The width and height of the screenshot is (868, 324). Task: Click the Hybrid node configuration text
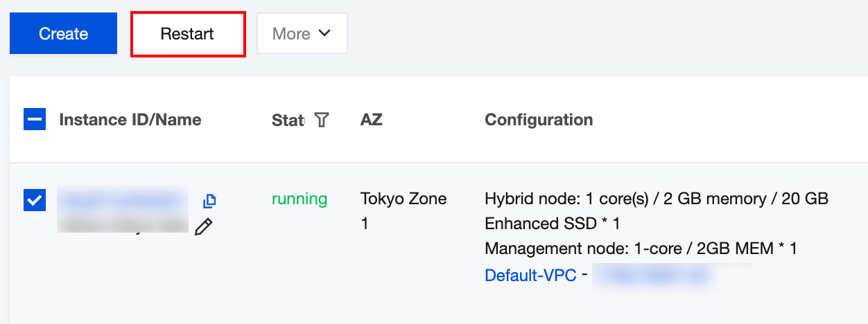coord(657,199)
